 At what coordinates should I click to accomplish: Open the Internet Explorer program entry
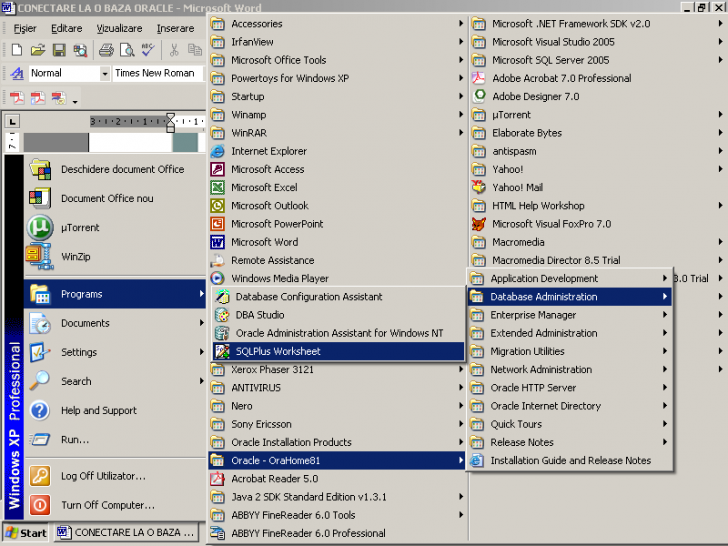[338, 151]
